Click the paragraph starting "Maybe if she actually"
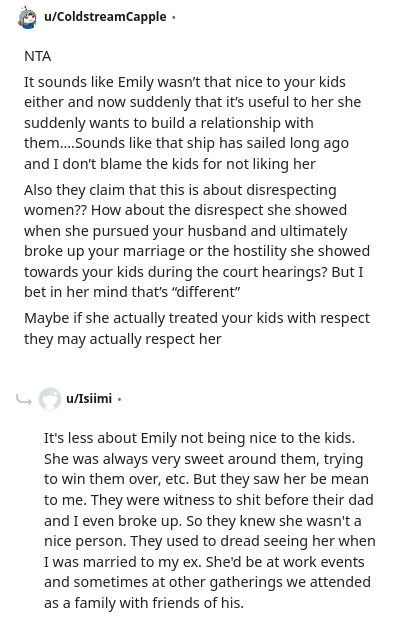This screenshot has width=400, height=638. [x=197, y=328]
